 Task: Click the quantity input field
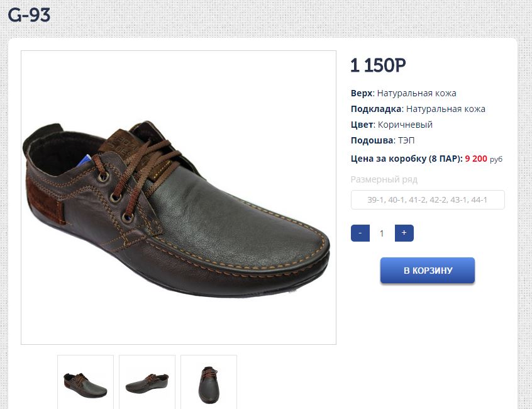coord(382,233)
